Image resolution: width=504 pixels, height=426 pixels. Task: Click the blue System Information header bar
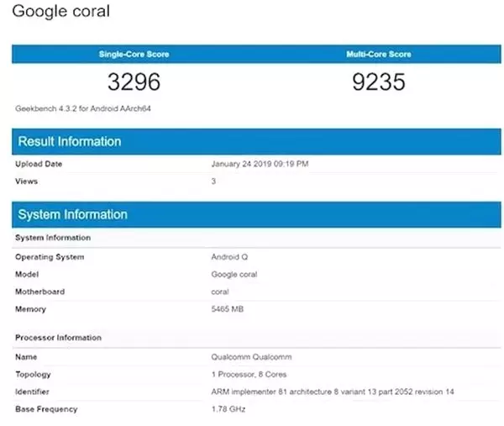click(x=256, y=214)
